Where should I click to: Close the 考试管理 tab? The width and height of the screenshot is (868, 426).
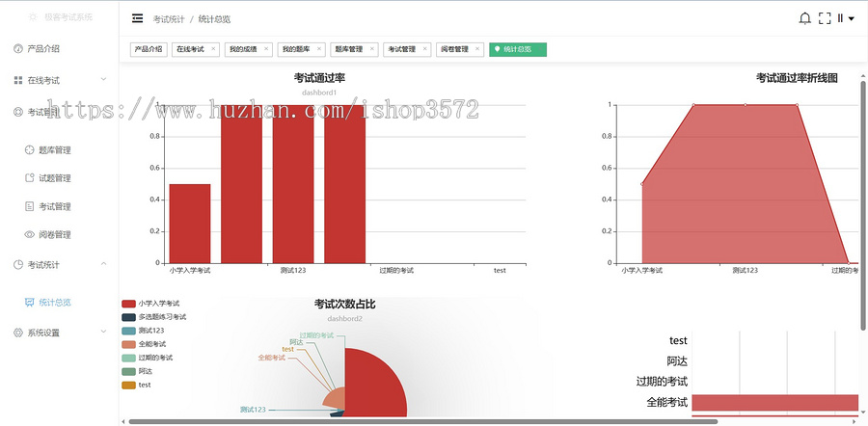(x=424, y=49)
